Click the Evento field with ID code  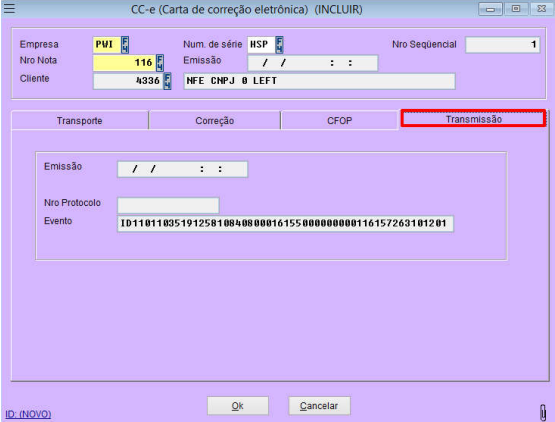(285, 224)
